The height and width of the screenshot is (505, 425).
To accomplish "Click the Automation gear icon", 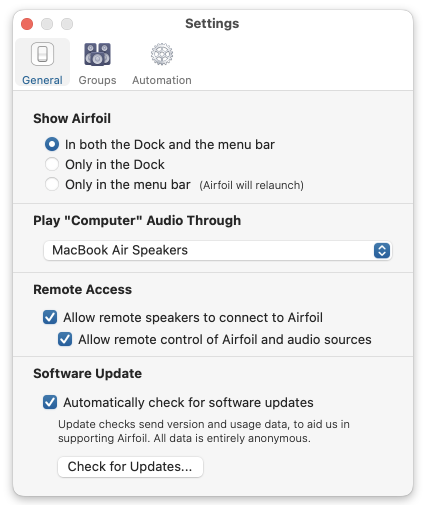I will tap(162, 54).
